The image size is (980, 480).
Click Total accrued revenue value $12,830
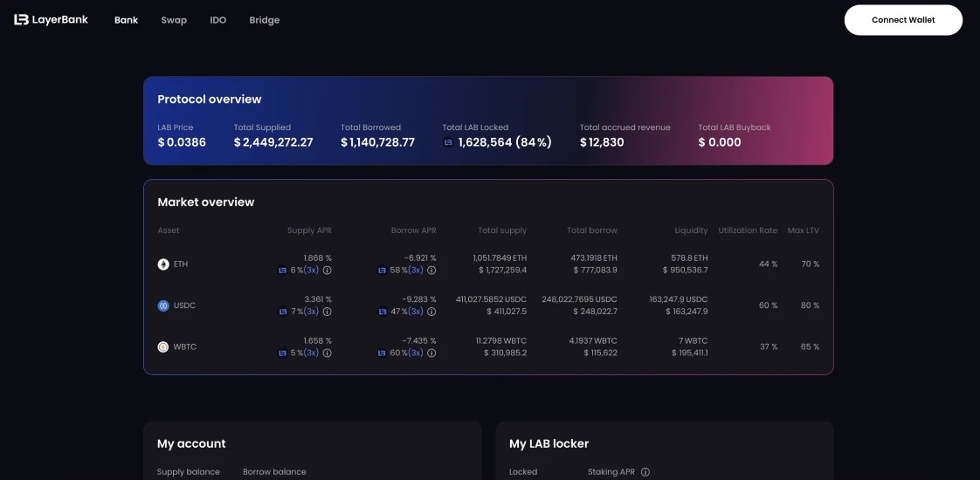coord(602,142)
